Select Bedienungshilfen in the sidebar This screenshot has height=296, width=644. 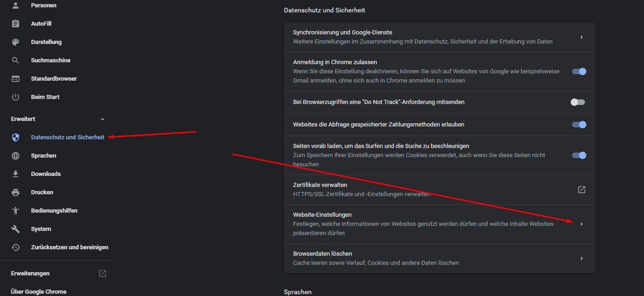click(x=54, y=211)
